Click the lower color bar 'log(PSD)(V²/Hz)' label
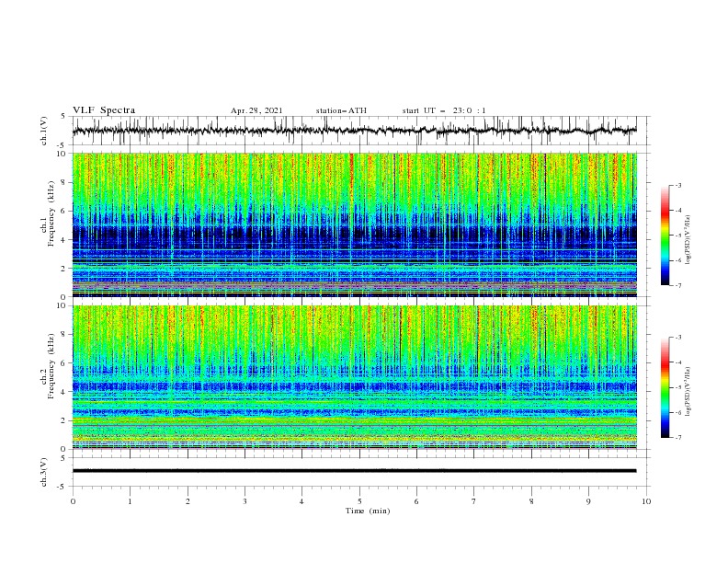Image resolution: width=728 pixels, height=563 pixels. (688, 392)
